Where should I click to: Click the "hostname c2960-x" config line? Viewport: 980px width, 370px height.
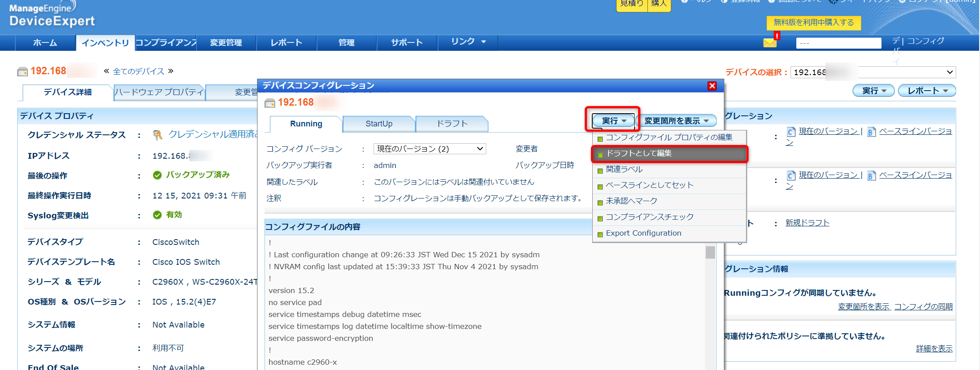coord(303,362)
